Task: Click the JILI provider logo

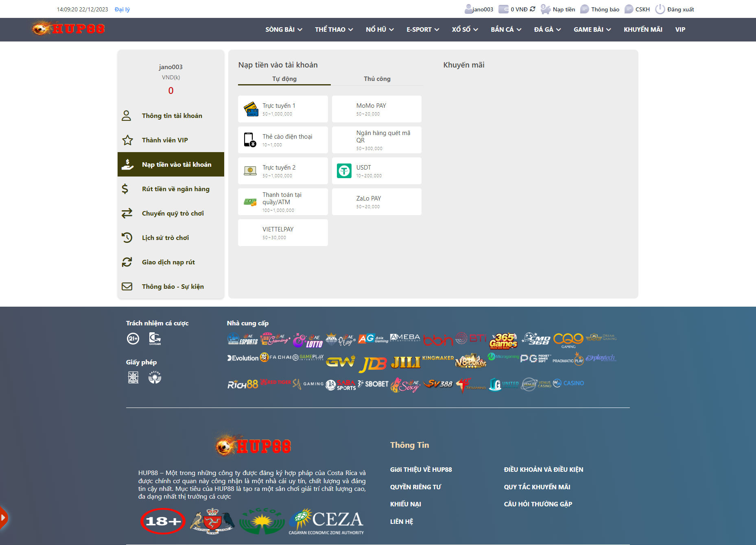Action: tap(405, 362)
